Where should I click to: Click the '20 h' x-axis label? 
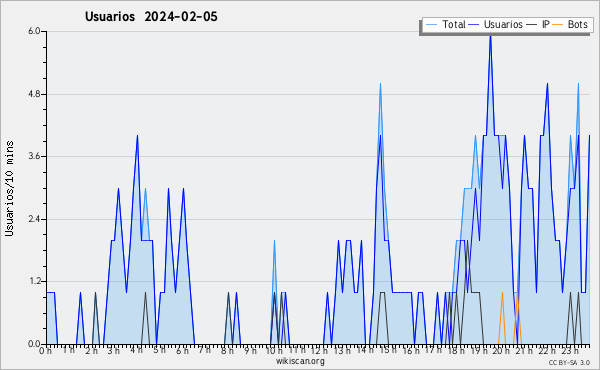[501, 350]
